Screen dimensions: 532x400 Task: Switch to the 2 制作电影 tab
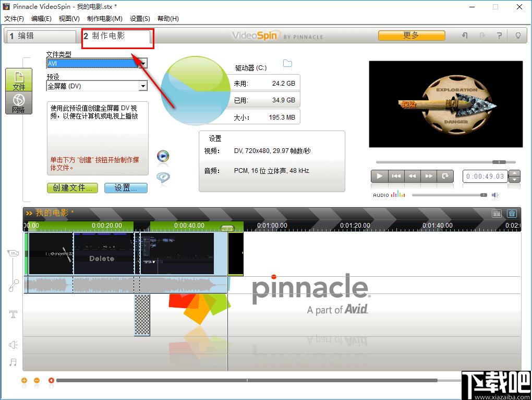click(116, 36)
